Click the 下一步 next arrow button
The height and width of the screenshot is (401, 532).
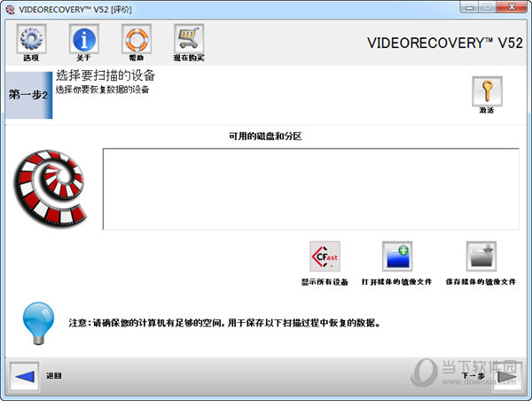507,376
